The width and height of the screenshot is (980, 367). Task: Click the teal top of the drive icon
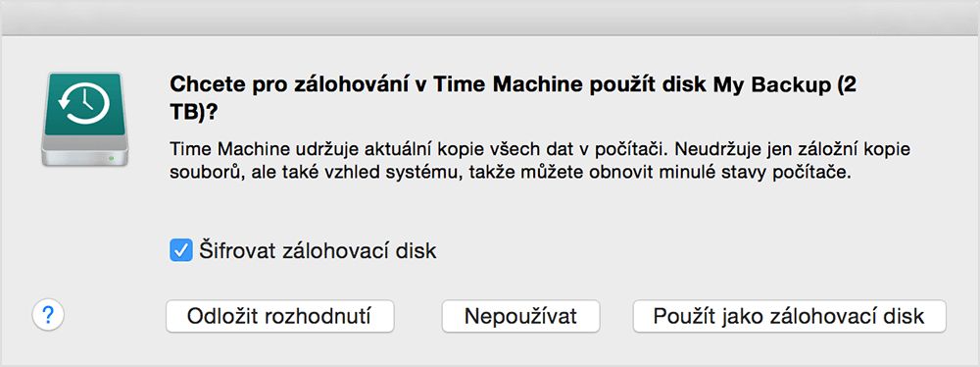[x=85, y=103]
